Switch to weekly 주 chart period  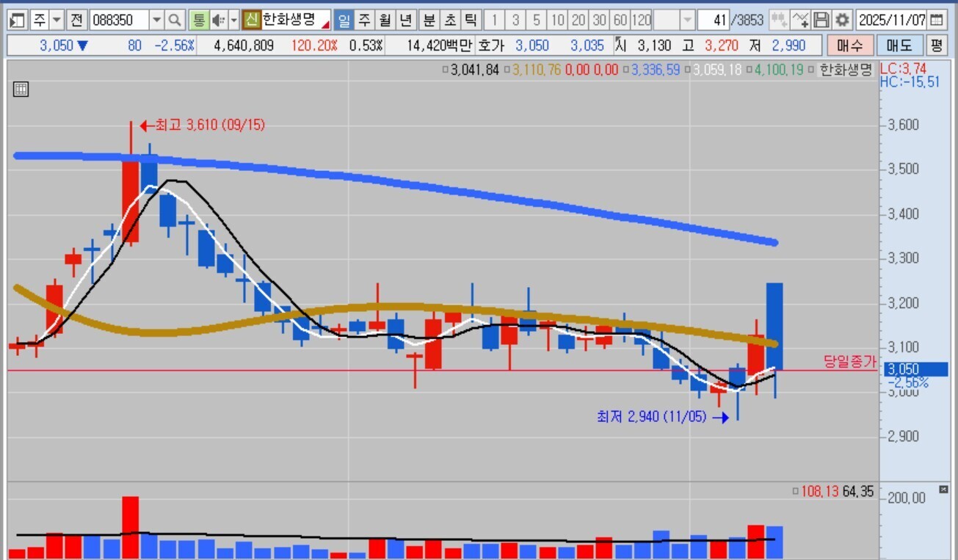click(x=363, y=20)
